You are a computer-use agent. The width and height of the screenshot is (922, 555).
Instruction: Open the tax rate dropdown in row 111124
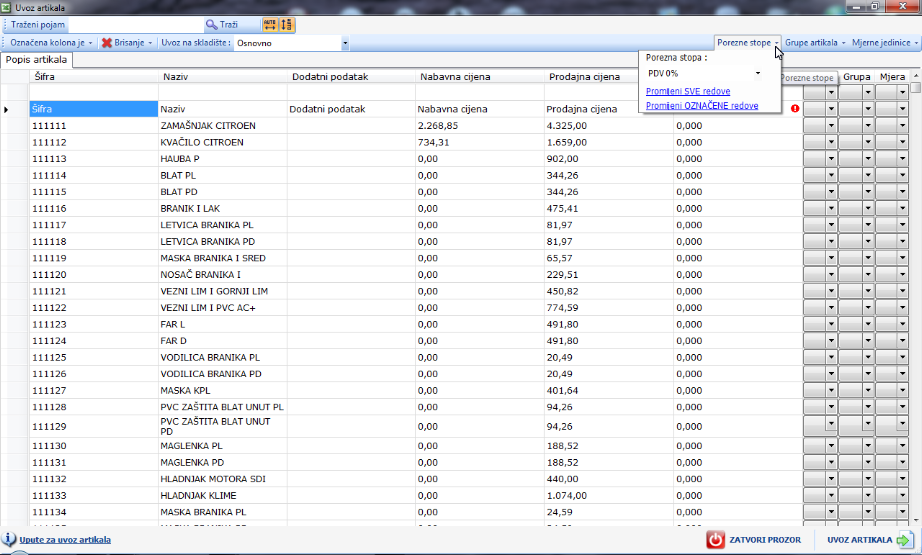[831, 340]
